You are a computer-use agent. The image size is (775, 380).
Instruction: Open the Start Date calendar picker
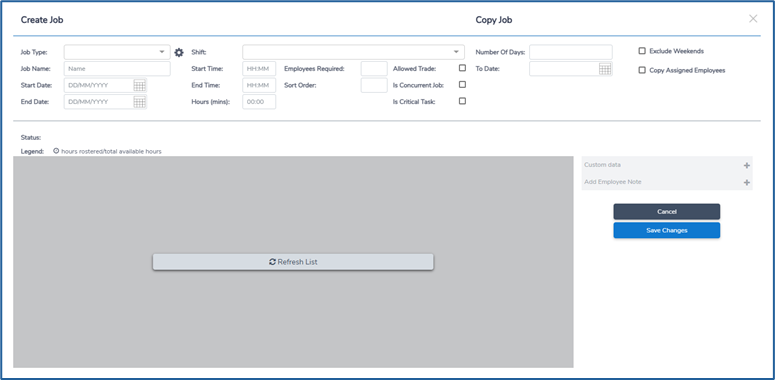point(140,85)
